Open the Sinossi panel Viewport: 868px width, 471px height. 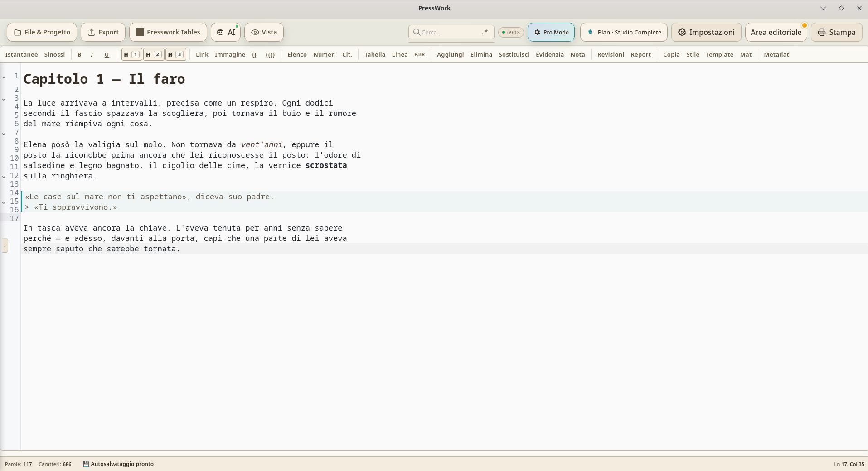54,54
